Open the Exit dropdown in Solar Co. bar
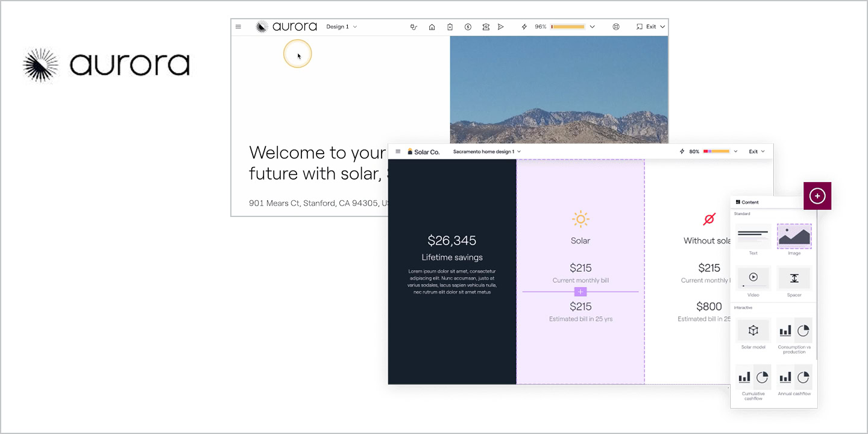Image resolution: width=868 pixels, height=434 pixels. [x=756, y=152]
